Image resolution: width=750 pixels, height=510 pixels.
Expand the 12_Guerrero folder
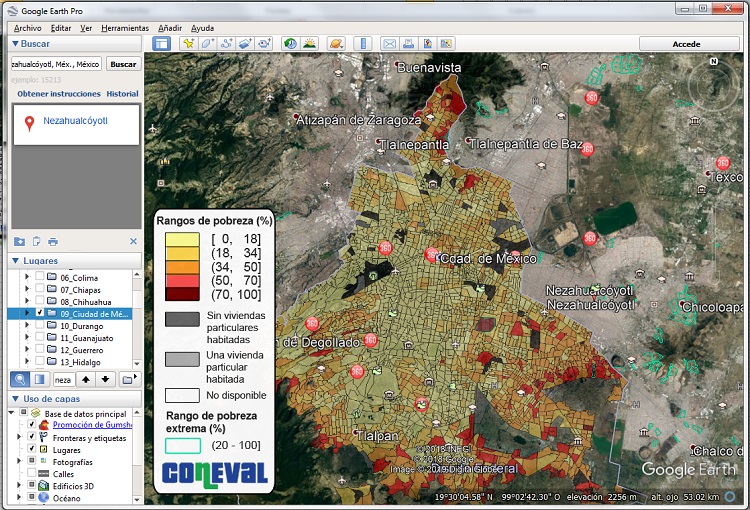(27, 350)
